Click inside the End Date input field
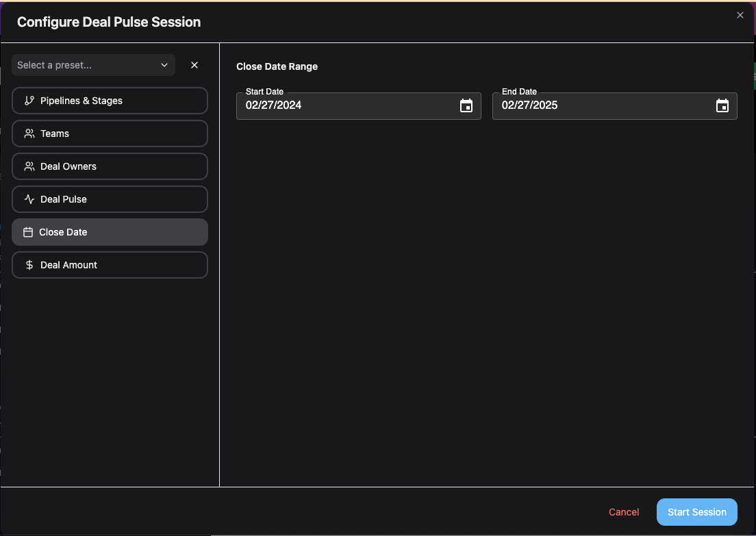Viewport: 756px width, 536px height. [603, 105]
